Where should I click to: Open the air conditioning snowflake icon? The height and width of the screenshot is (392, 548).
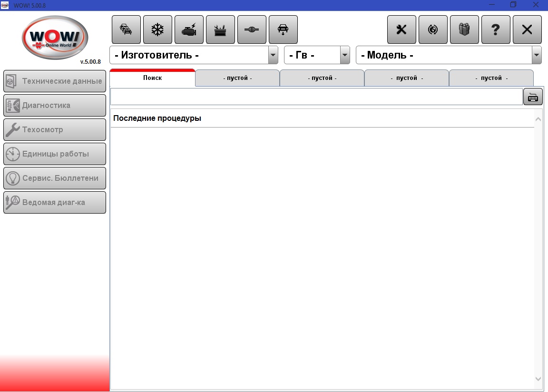click(x=157, y=29)
